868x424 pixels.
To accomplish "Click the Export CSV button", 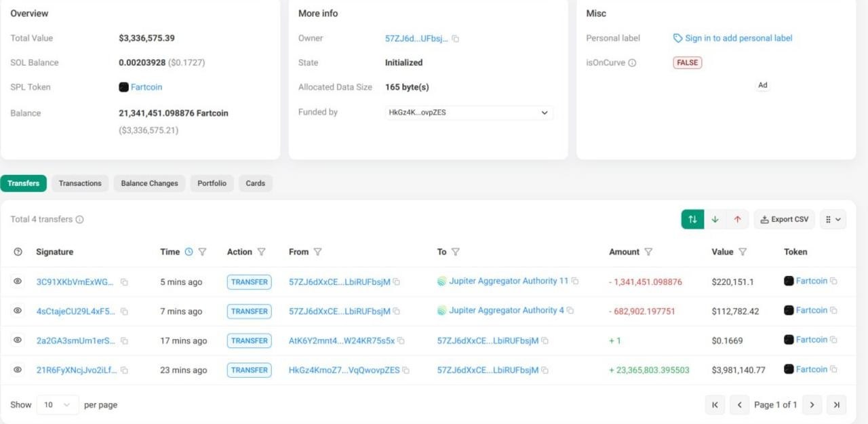I will tap(784, 220).
